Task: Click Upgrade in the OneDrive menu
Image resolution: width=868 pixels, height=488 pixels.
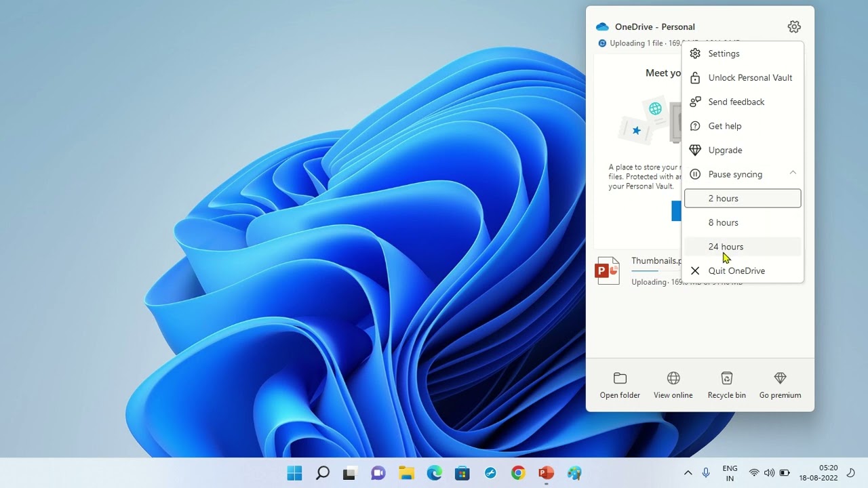Action: [x=725, y=150]
